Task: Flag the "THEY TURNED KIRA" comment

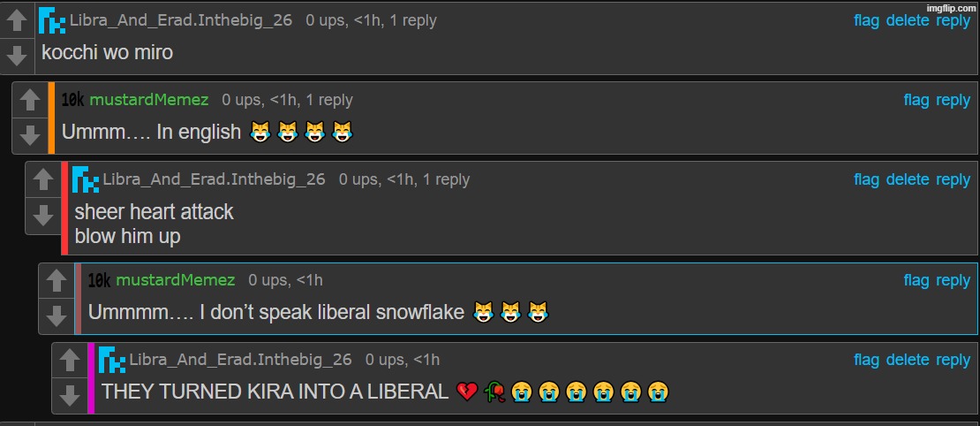Action: coord(866,360)
